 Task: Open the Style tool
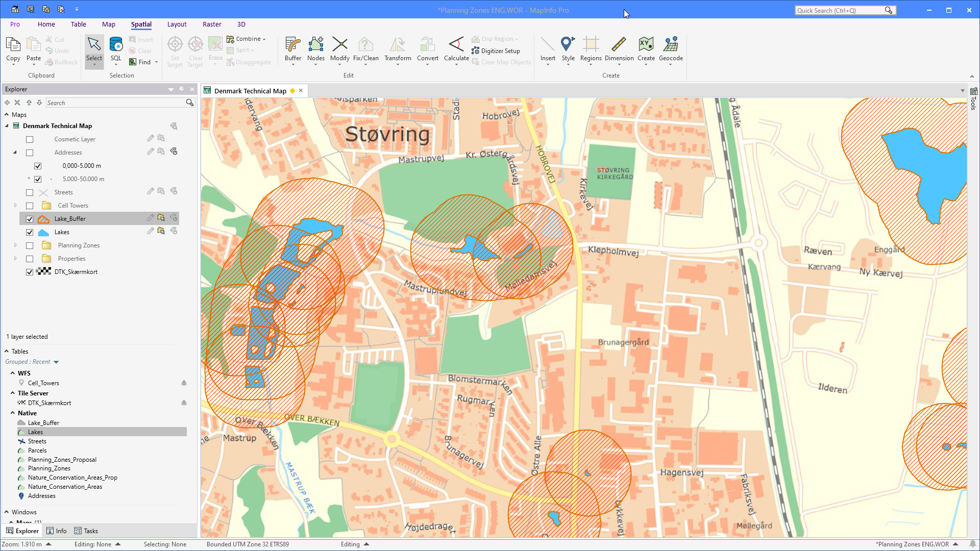tap(568, 49)
